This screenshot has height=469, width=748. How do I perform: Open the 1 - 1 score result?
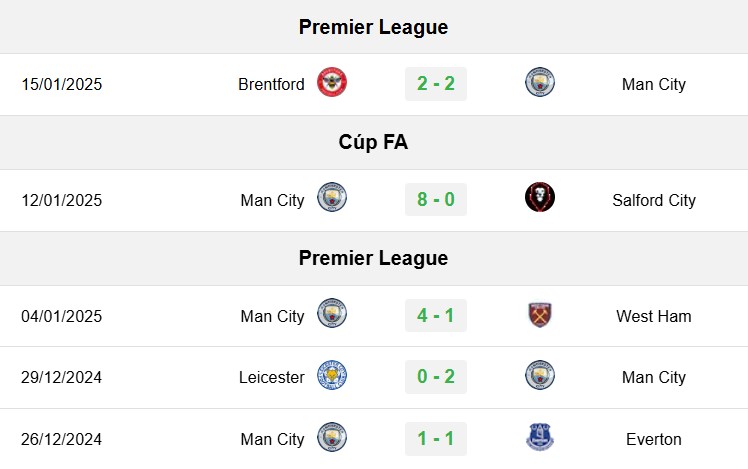(x=436, y=439)
